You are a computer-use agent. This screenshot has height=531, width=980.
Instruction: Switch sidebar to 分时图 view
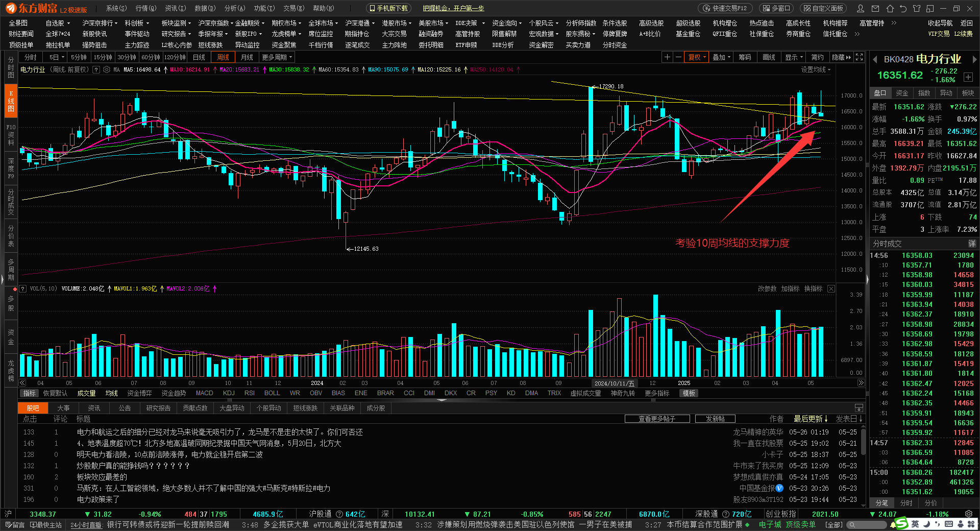pos(11,67)
